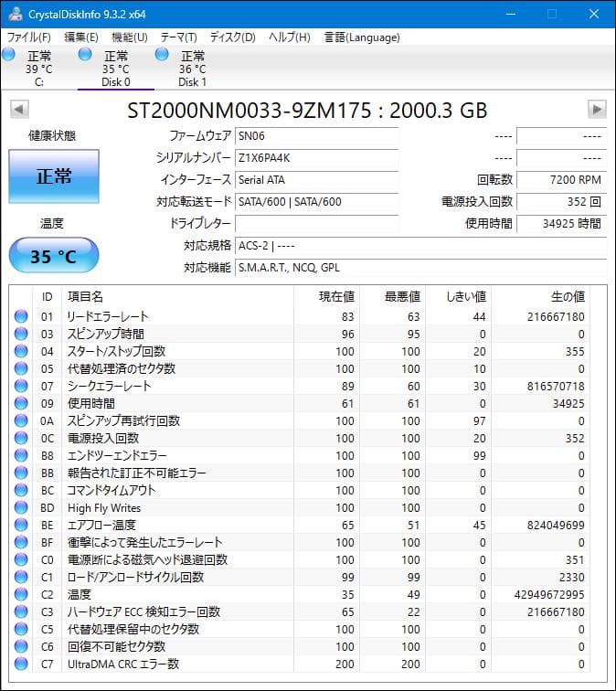This screenshot has height=691, width=616.
Task: Click status orb of attribute C1 row
Action: [21, 577]
